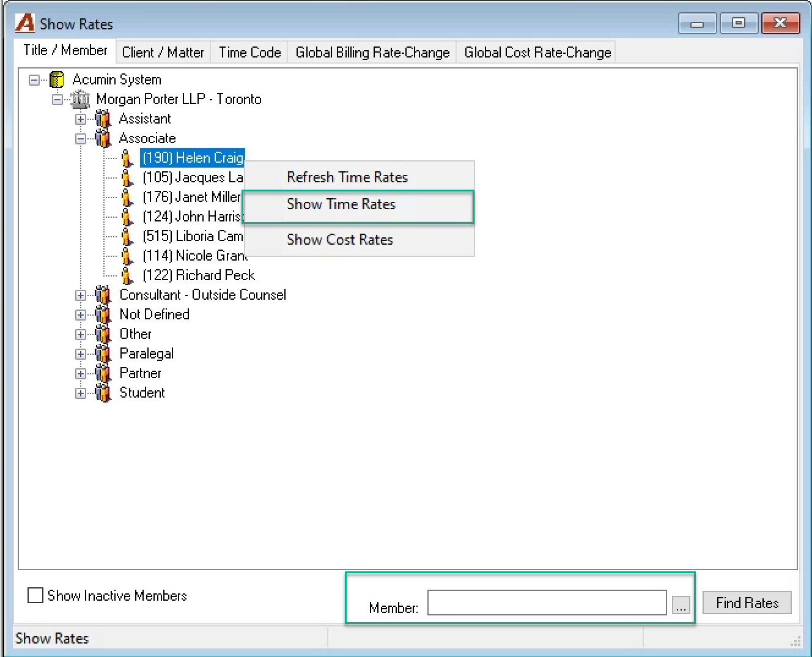Viewport: 812px width, 657px height.
Task: Choose Show Cost Rates from the context menu
Action: 359,240
